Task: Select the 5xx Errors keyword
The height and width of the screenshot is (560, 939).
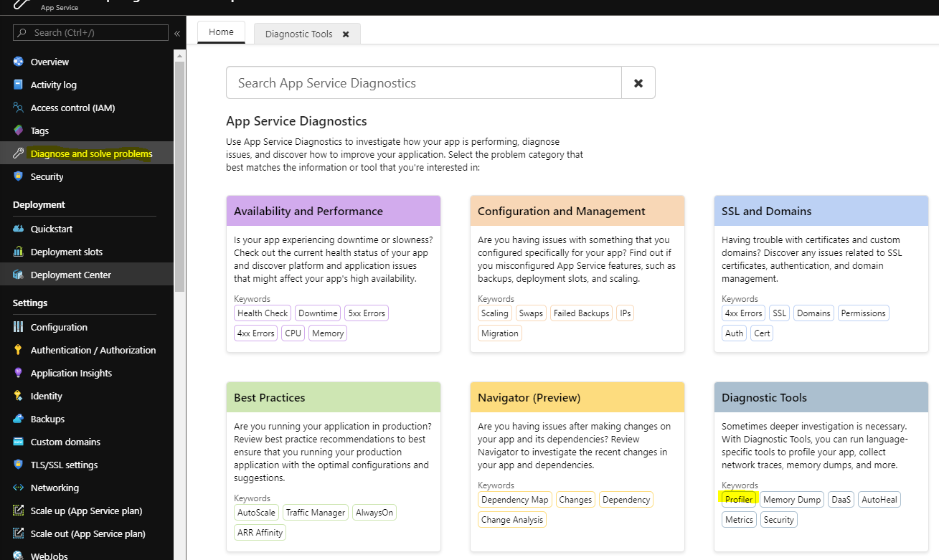Action: click(x=367, y=313)
